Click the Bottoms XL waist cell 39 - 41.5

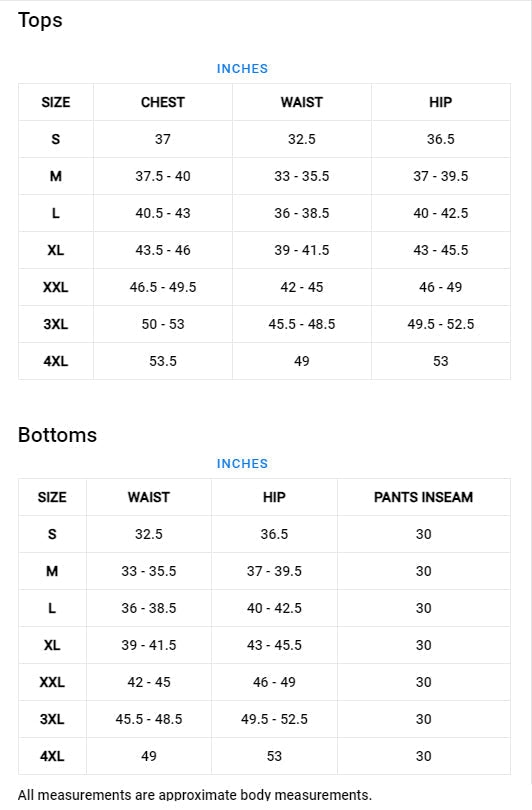(x=149, y=645)
